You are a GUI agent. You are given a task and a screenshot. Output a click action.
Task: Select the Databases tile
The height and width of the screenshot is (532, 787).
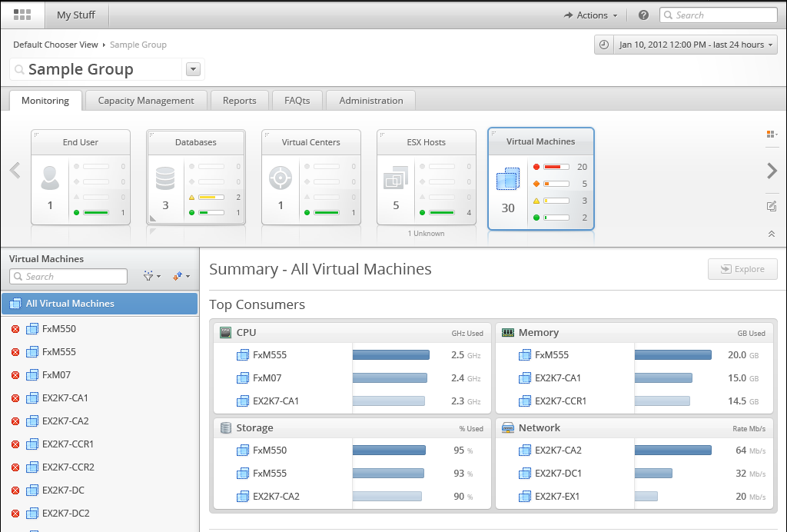[x=196, y=177]
